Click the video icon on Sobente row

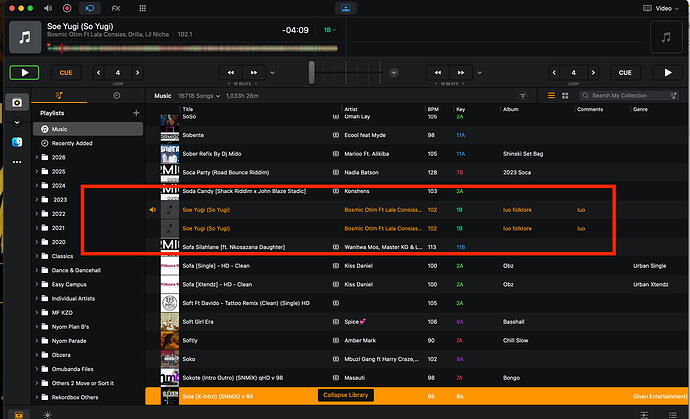[336, 135]
